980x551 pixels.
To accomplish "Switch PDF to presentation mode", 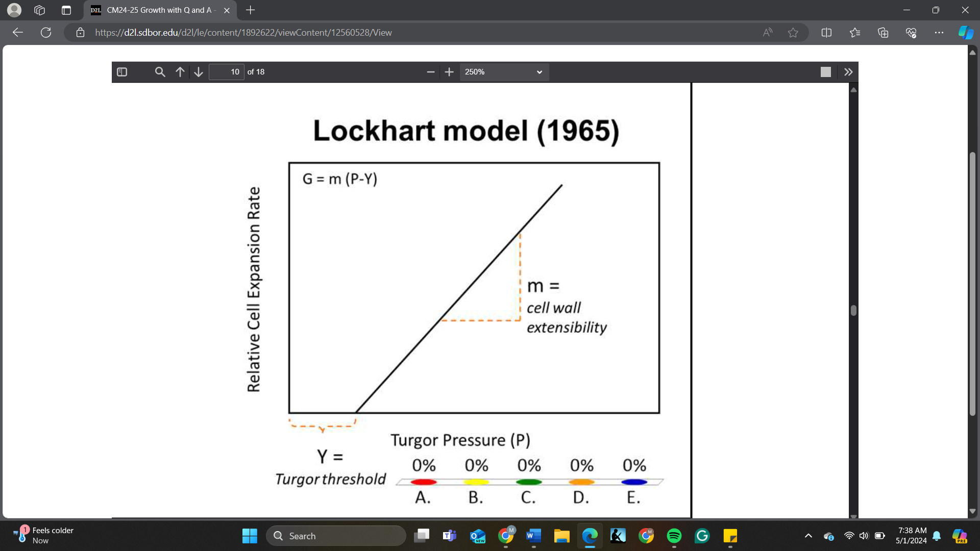I will click(x=825, y=72).
